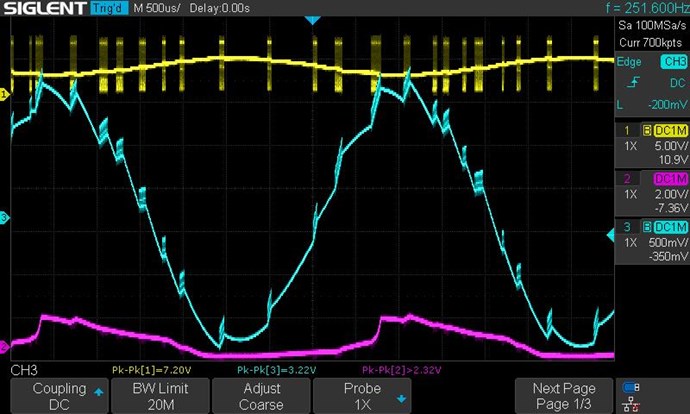Select channel 2 number box
Viewport: 690px width, 414px height.
pyautogui.click(x=627, y=179)
